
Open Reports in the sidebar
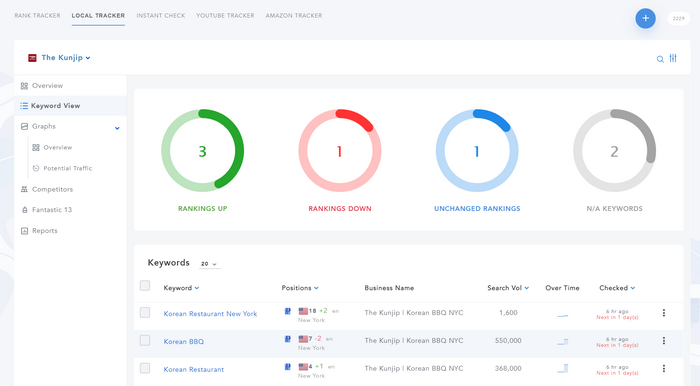click(45, 231)
